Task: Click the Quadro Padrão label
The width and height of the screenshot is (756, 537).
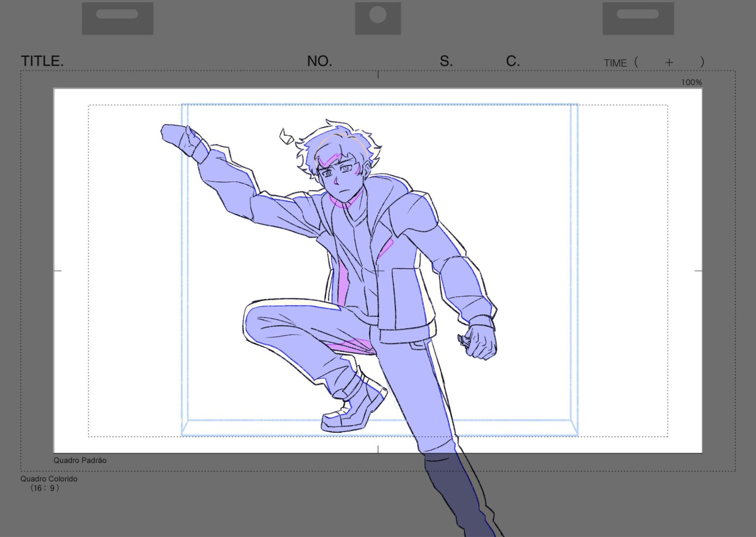Action: (x=80, y=460)
